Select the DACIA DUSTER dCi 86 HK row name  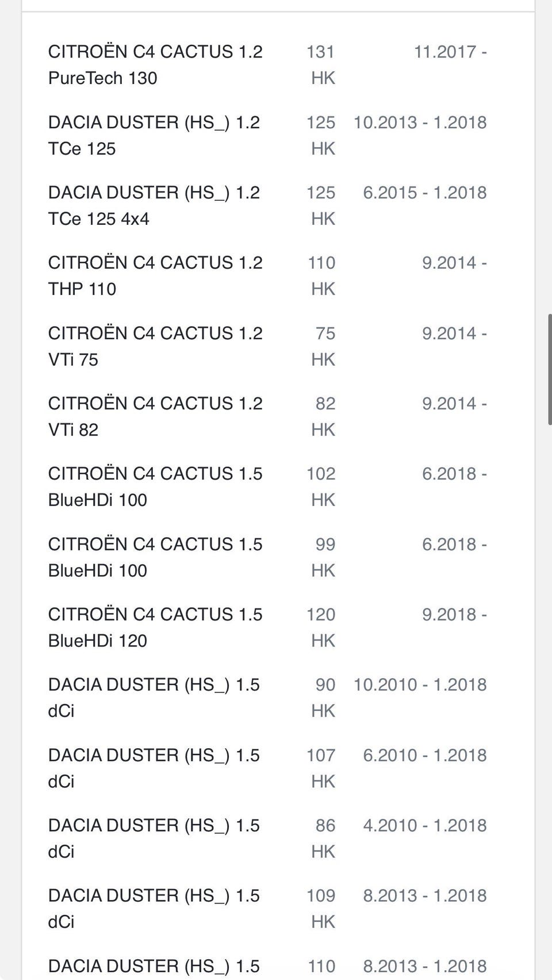pos(154,838)
